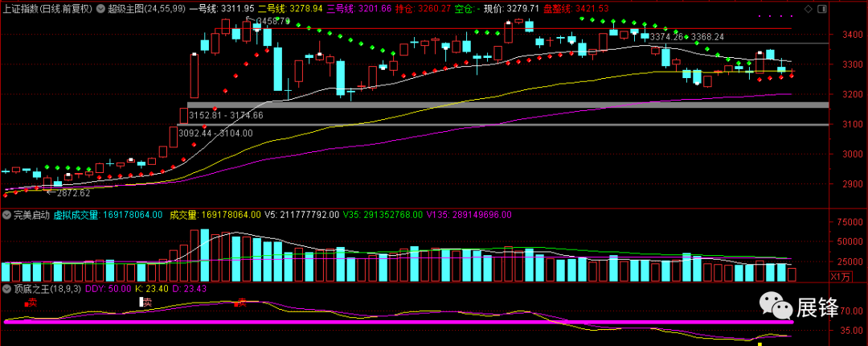Click the 3374.26 price label
868x346 pixels.
point(668,36)
